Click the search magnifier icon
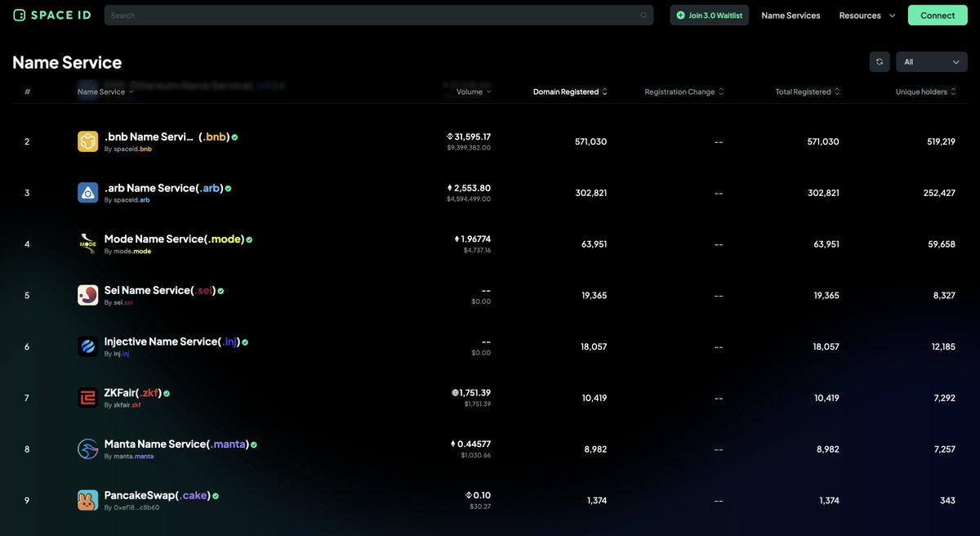The image size is (980, 536). [644, 15]
